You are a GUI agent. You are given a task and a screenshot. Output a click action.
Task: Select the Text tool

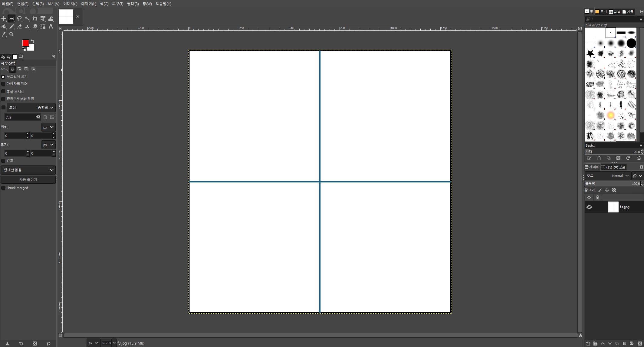click(51, 27)
